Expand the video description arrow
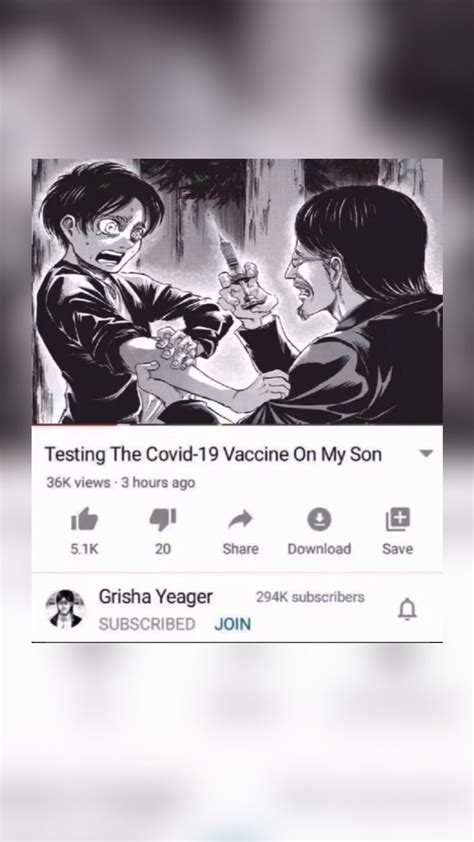 tap(426, 453)
